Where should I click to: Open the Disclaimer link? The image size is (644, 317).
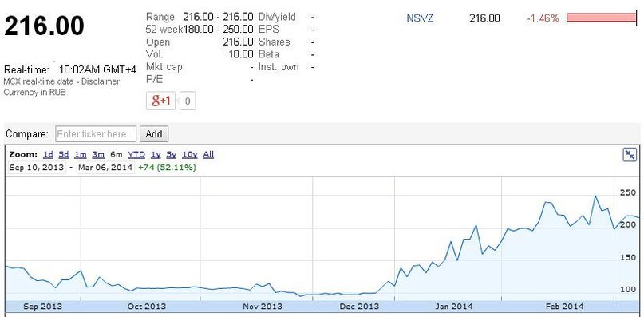click(x=101, y=81)
